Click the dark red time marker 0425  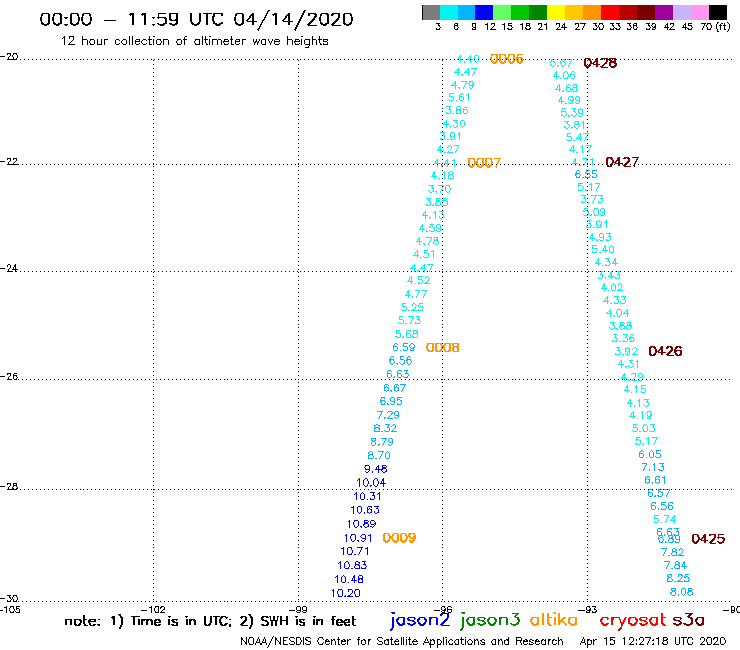[x=708, y=539]
